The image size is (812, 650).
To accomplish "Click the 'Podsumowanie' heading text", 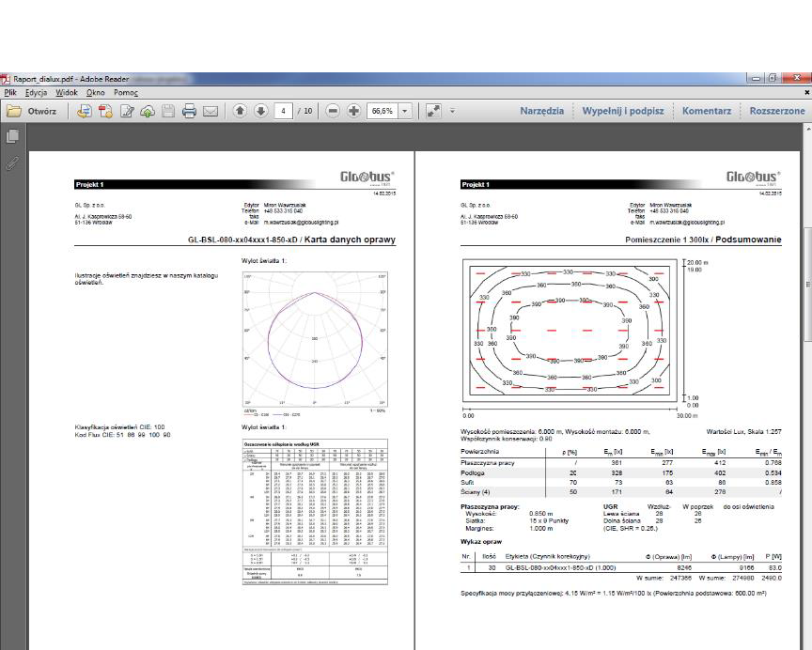I will [748, 240].
